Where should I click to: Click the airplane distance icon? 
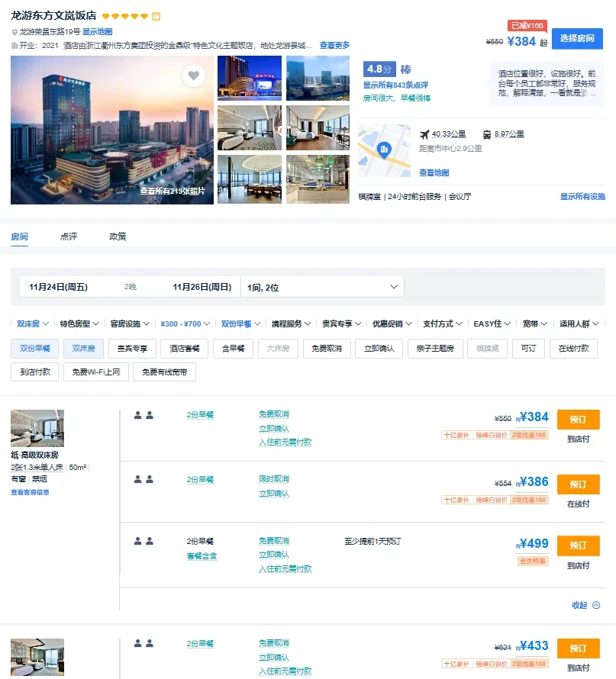coord(424,134)
